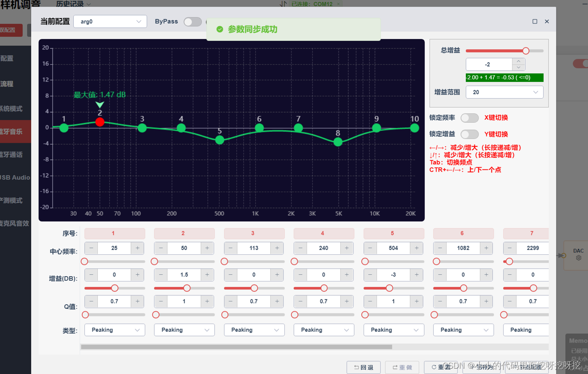Click the 回退 undo button
588x374 pixels.
tap(364, 367)
